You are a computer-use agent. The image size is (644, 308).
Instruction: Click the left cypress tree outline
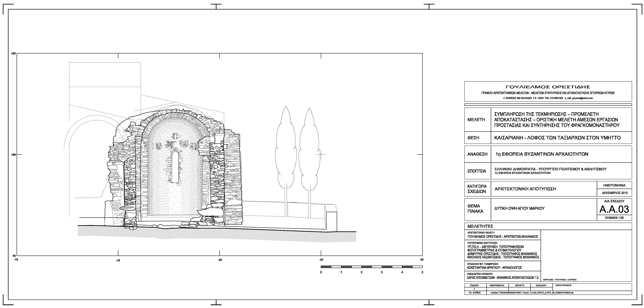coord(286,150)
